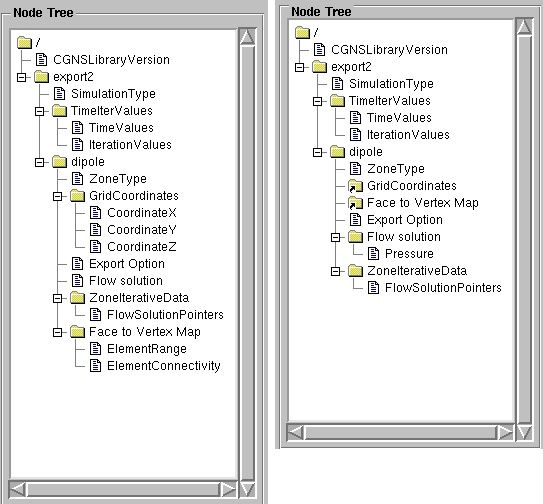
Task: Select FlowSolutionPointers label in left tree
Action: pos(165,315)
